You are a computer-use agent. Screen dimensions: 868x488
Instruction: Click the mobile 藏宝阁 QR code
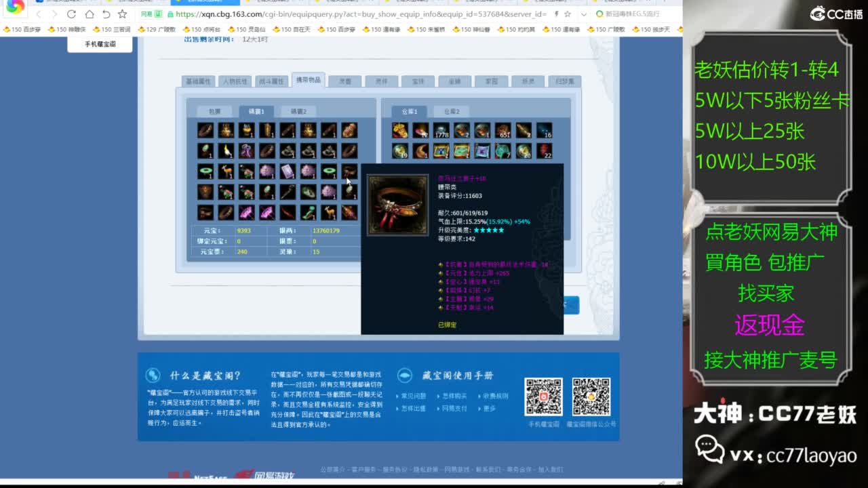(543, 396)
